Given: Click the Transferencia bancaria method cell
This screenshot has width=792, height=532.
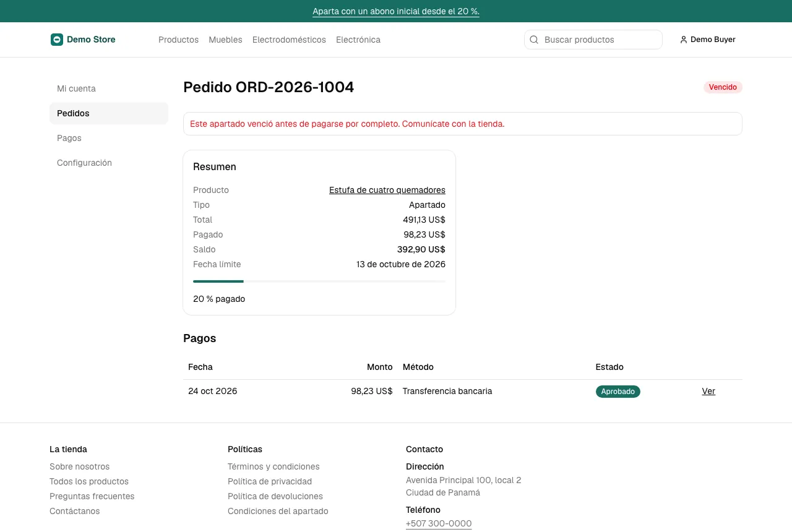Looking at the screenshot, I should 447,391.
